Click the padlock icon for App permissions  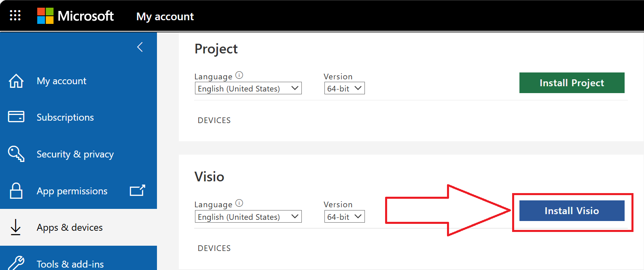tap(16, 191)
